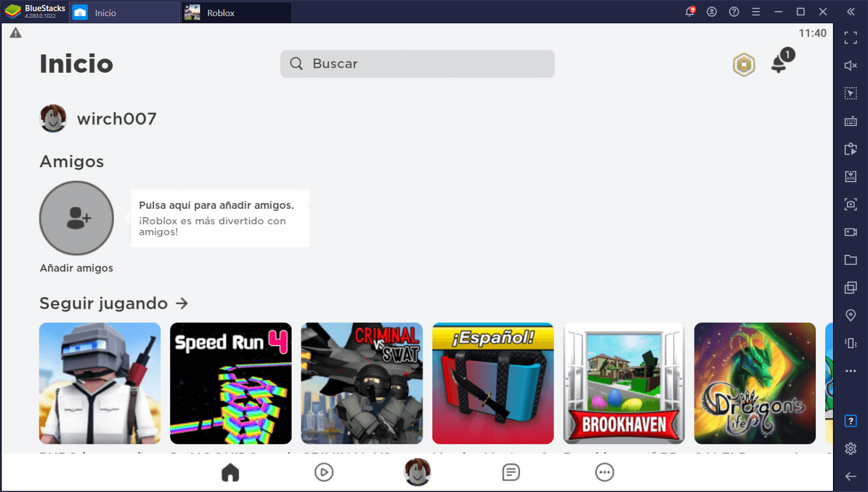Open avatar icon in bottom navigation bar
The width and height of the screenshot is (868, 492).
(x=417, y=472)
